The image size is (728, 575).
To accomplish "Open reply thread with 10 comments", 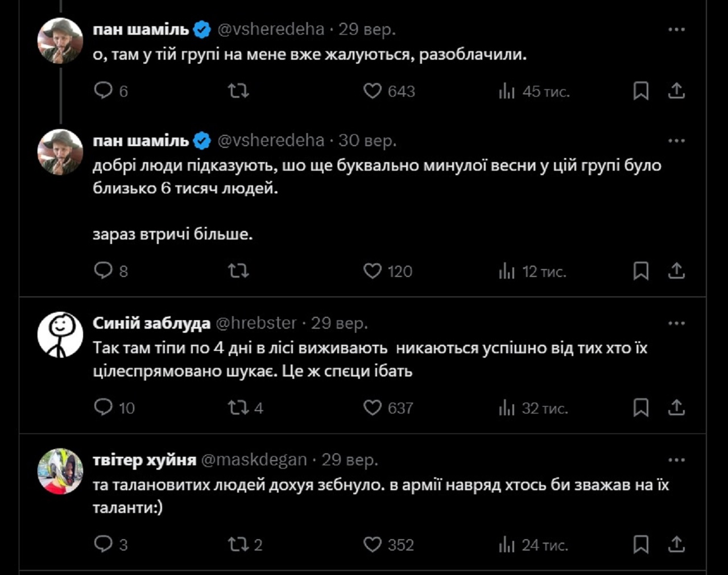I will pos(104,408).
